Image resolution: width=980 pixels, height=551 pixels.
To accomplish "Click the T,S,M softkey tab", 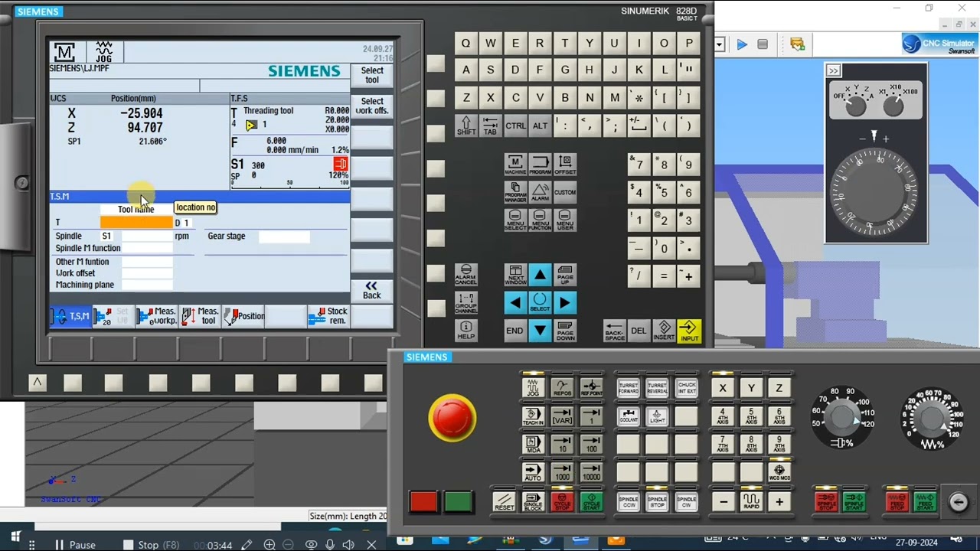I will 70,316.
